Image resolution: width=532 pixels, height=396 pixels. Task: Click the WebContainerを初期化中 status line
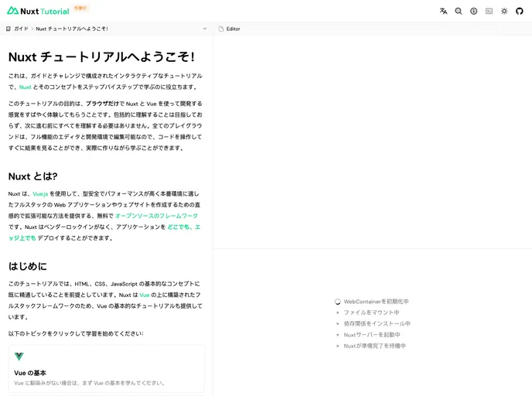[377, 302]
